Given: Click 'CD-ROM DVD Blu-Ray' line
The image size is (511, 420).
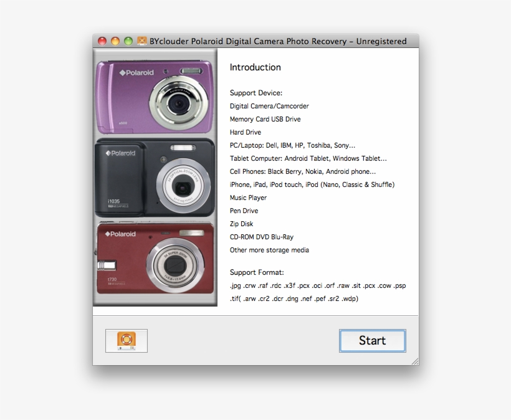Looking at the screenshot, I should [262, 237].
